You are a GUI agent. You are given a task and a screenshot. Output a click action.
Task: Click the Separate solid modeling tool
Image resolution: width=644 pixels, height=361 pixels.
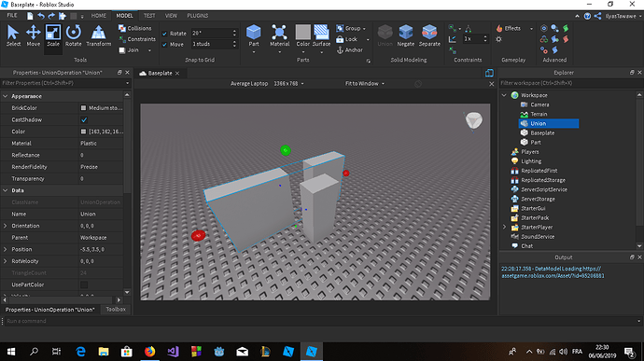click(429, 35)
